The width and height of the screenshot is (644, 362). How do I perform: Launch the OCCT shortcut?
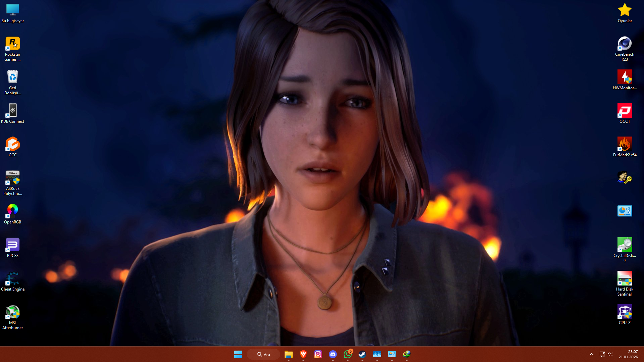click(625, 114)
